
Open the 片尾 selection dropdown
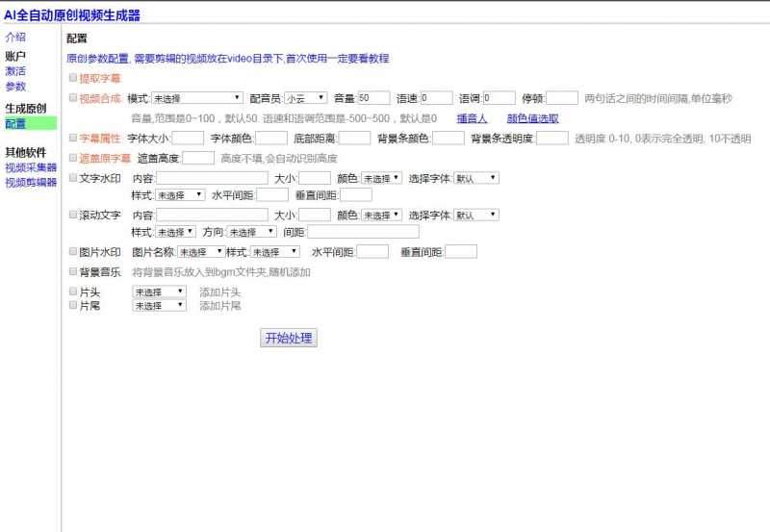coord(159,305)
